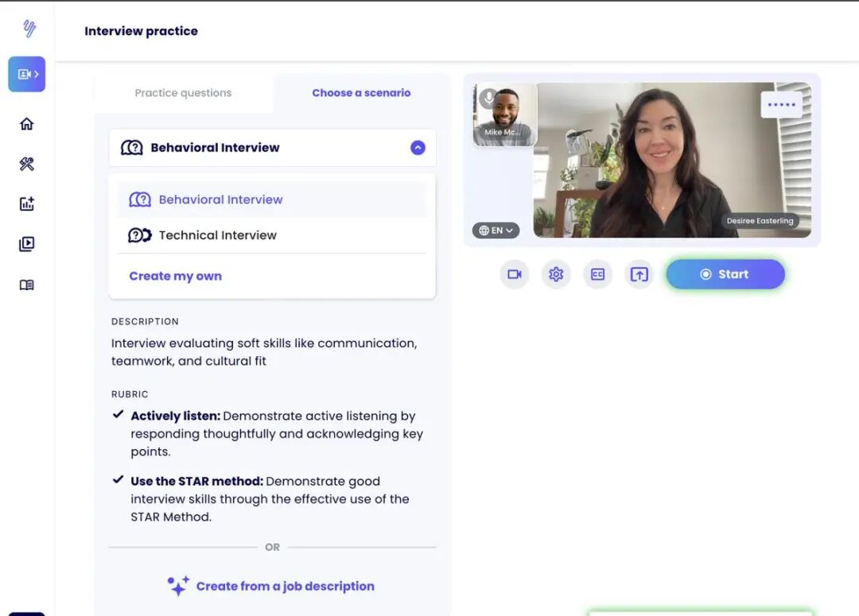
Task: Click the Technical Interview gear-bubble icon
Action: point(140,235)
